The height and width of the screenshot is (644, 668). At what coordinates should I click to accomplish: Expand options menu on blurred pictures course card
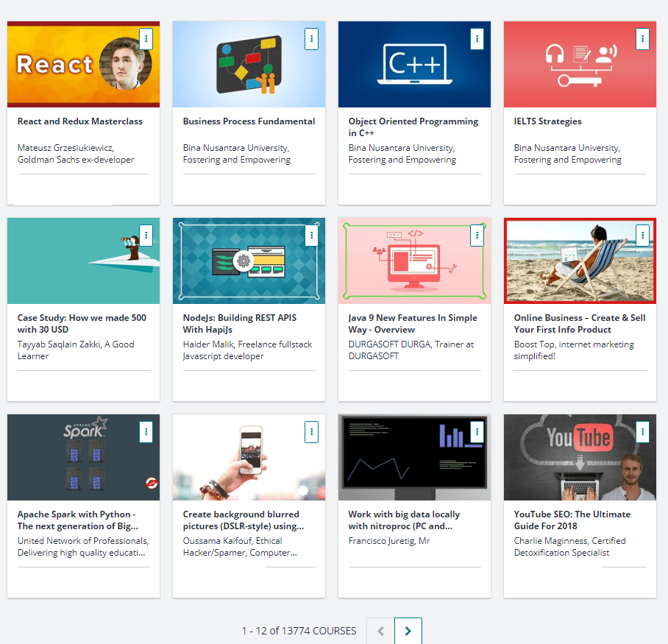point(311,432)
